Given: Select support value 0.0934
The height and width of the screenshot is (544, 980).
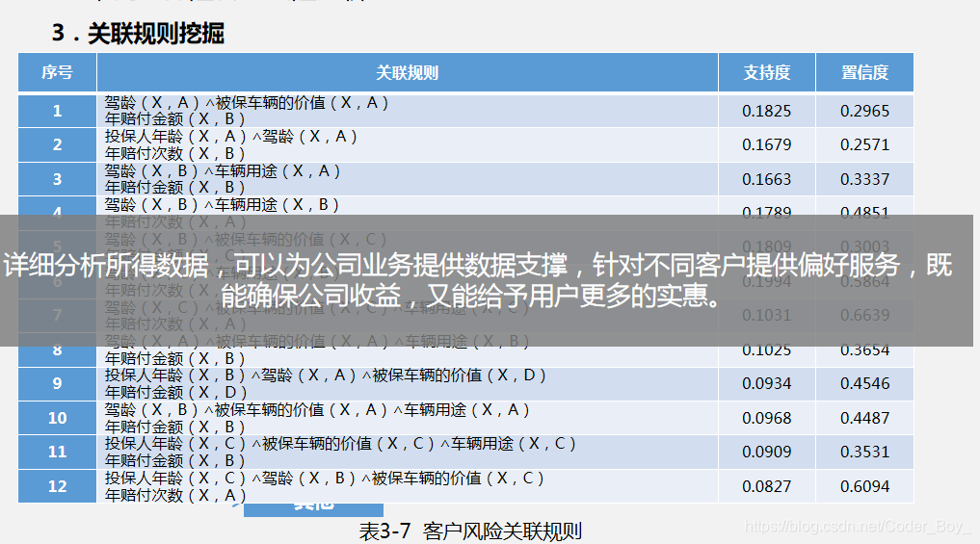Looking at the screenshot, I should coord(766,383).
